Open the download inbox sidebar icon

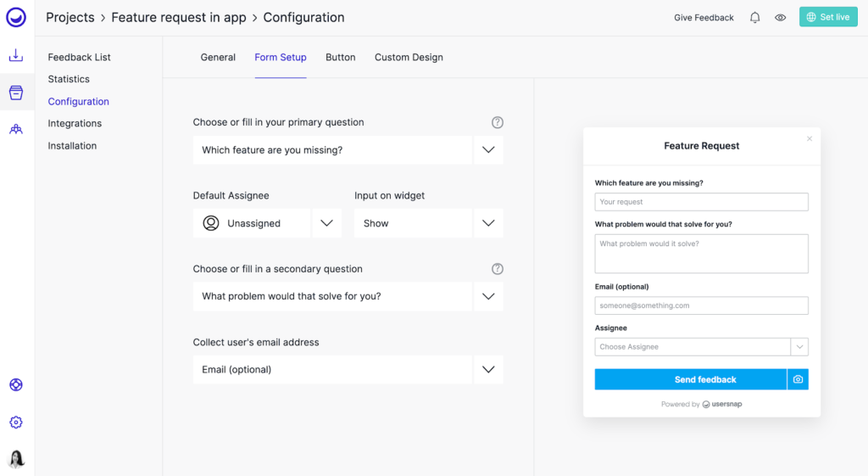(x=16, y=55)
